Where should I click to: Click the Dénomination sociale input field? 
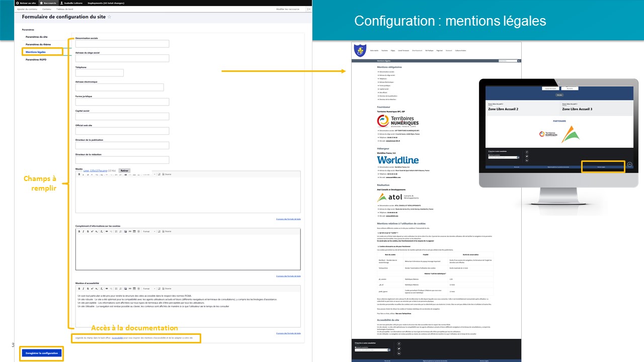(x=122, y=44)
